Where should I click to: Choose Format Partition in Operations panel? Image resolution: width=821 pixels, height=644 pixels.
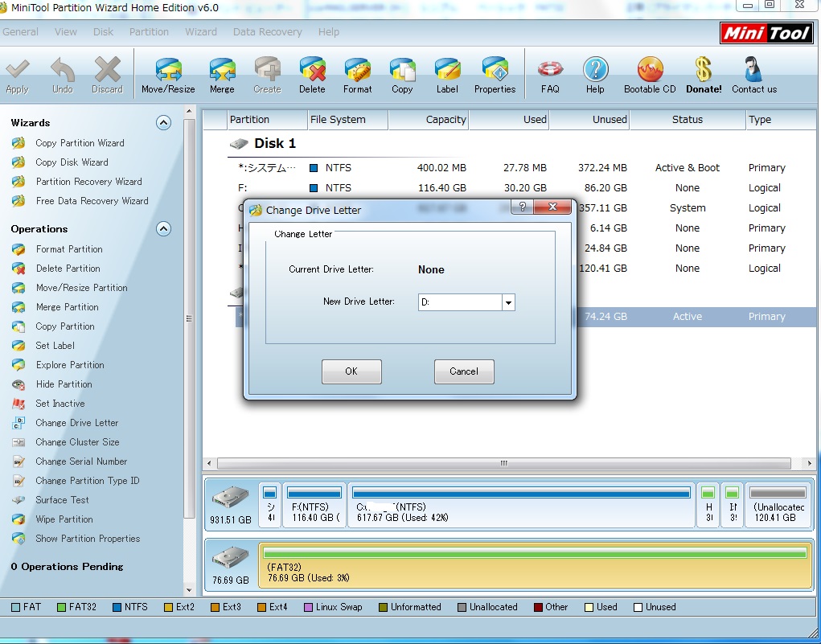[69, 249]
